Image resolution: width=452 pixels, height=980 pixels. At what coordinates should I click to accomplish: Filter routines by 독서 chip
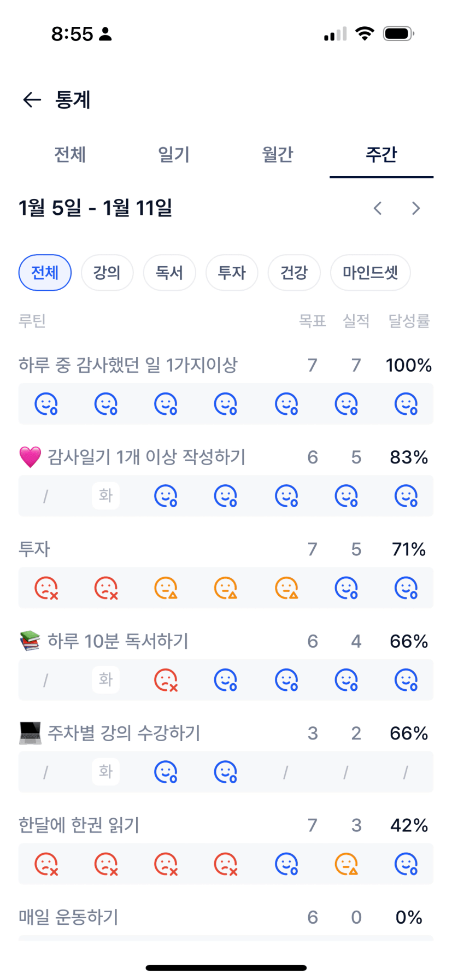169,273
